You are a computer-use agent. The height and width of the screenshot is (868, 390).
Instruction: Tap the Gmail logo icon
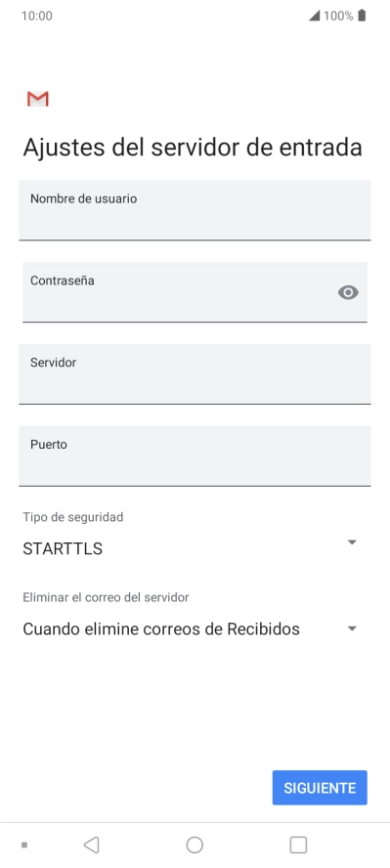(37, 99)
